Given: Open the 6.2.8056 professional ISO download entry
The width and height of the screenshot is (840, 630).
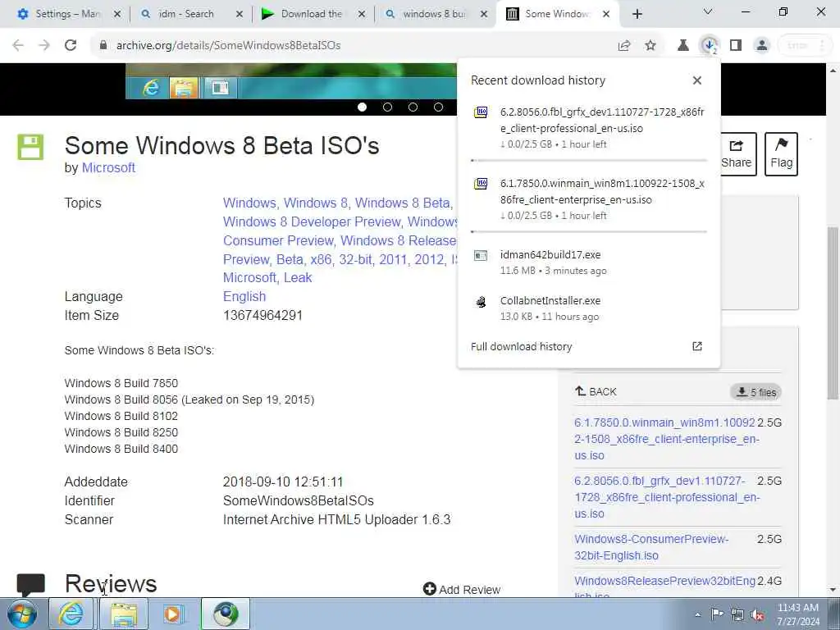Looking at the screenshot, I should coord(589,128).
